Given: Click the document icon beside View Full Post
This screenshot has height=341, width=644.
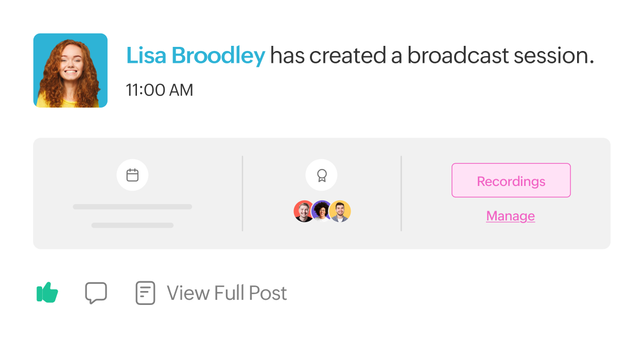Looking at the screenshot, I should point(145,293).
